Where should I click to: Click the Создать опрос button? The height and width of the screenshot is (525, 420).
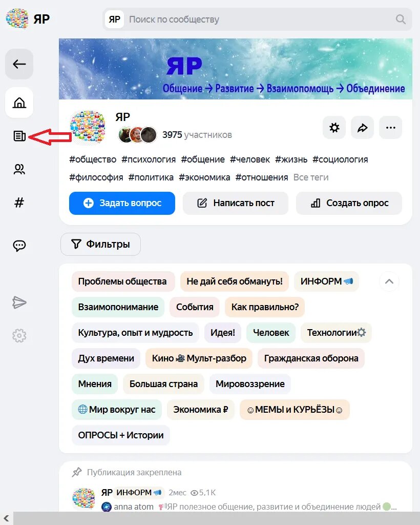tap(349, 203)
